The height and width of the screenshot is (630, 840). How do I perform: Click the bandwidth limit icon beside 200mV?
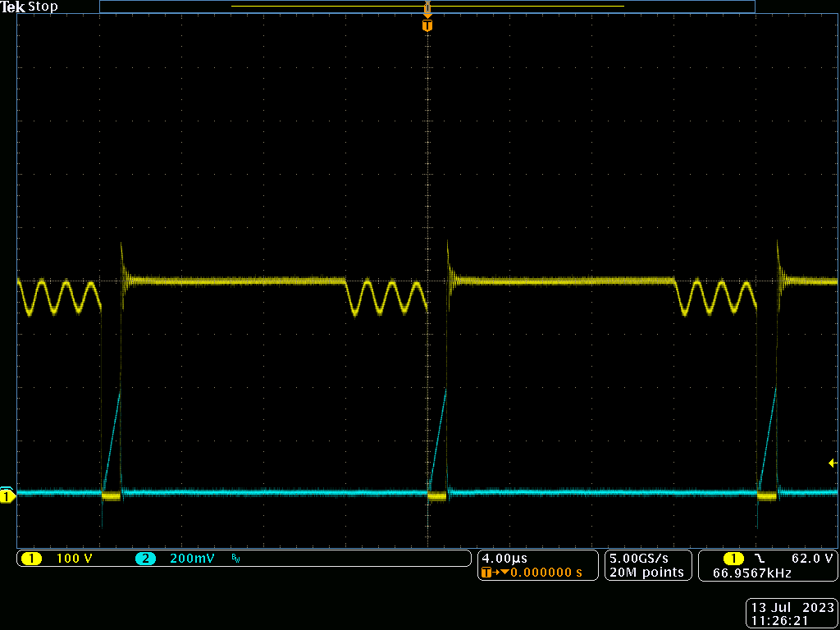click(x=236, y=559)
